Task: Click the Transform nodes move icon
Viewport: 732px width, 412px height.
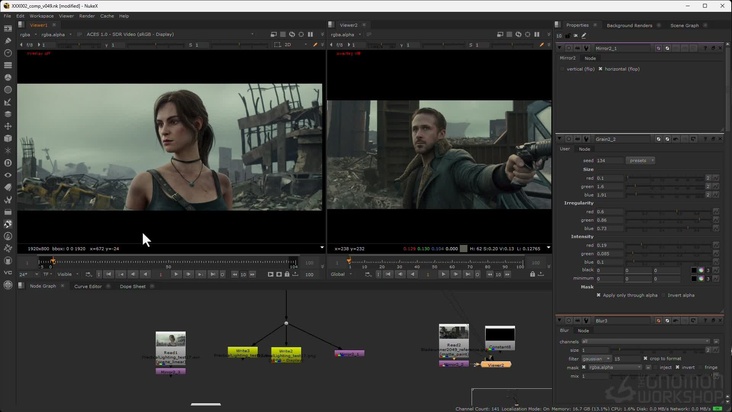Action: click(x=8, y=126)
